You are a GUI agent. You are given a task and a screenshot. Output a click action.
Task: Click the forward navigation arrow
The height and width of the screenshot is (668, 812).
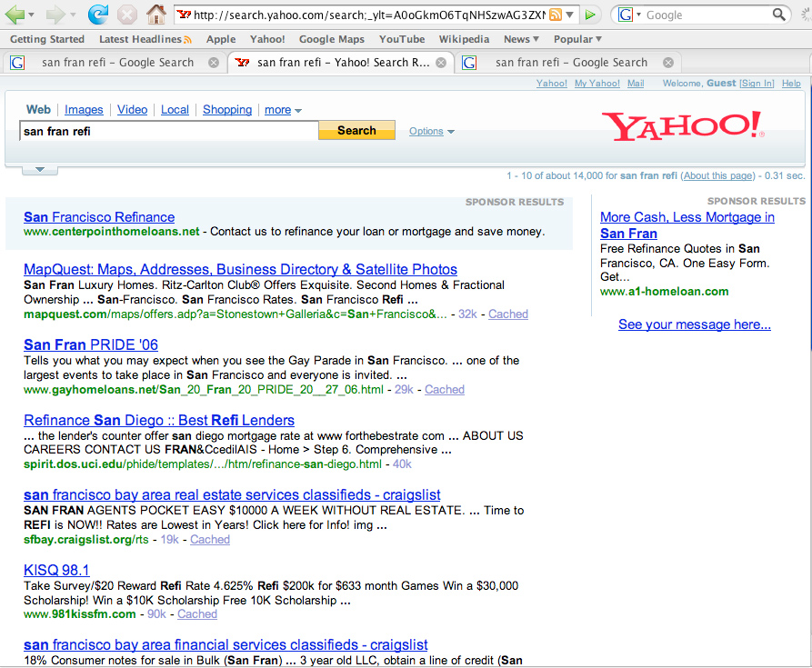pyautogui.click(x=55, y=15)
